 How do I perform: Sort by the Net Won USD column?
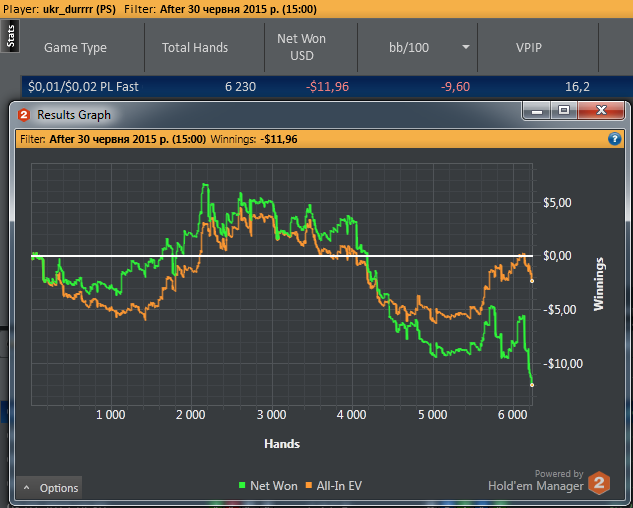(302, 47)
